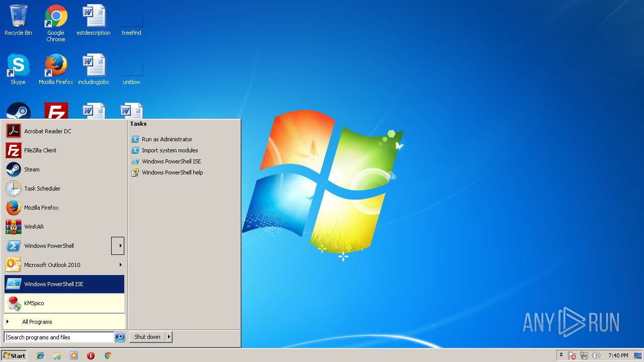This screenshot has width=644, height=362.
Task: Click the volume speaker tray icon
Action: tap(596, 355)
